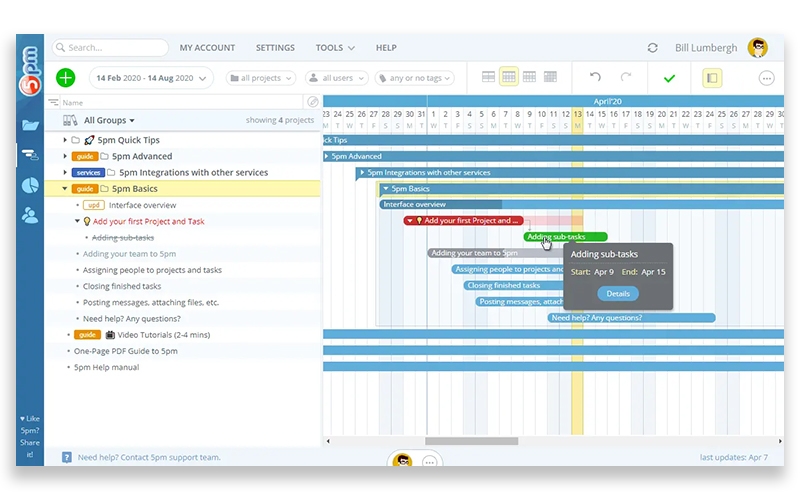Switch to first timeline scale icon
Screen dimensions: 800x500
[488, 77]
